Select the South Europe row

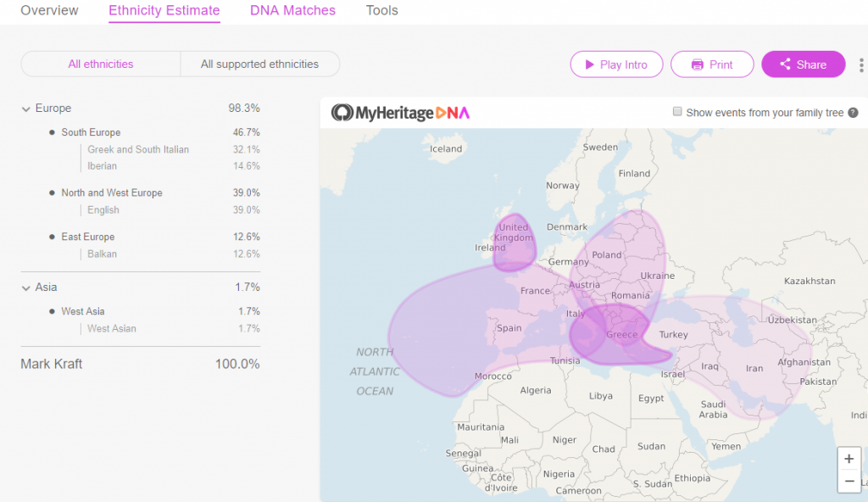tap(154, 132)
